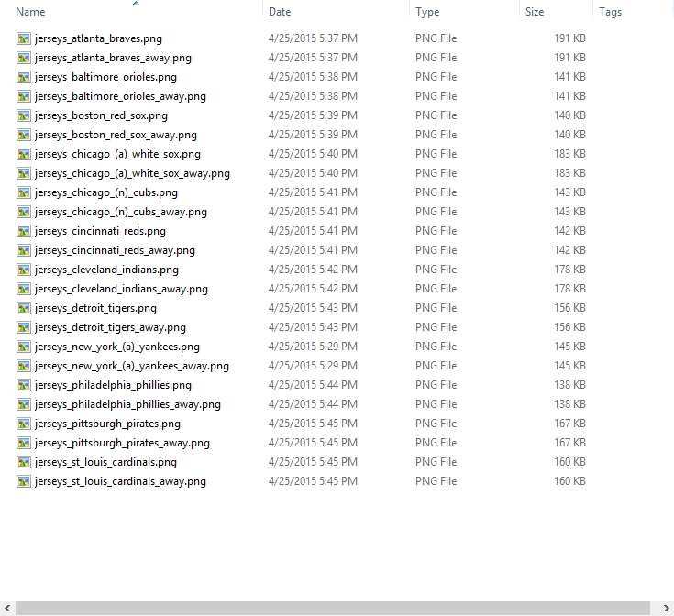
Task: Click the file icon of jerseys_baltimore_orioles.png
Action: (x=24, y=77)
